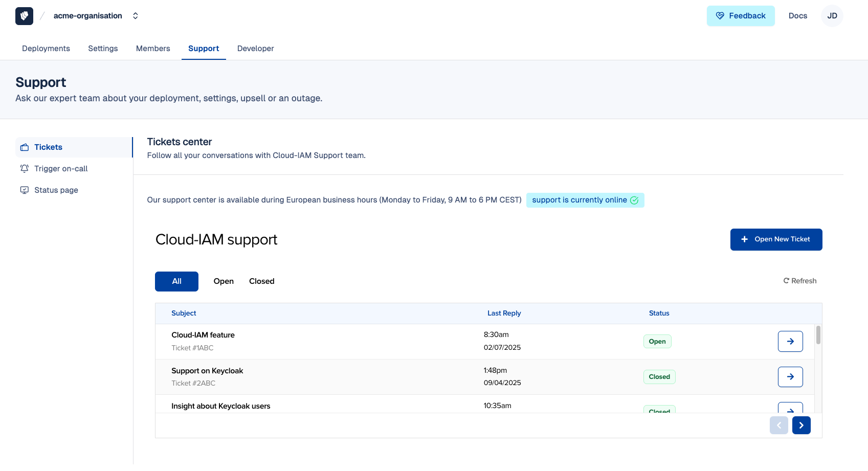This screenshot has width=868, height=471.
Task: Click the acme-organisation name
Action: tap(88, 16)
